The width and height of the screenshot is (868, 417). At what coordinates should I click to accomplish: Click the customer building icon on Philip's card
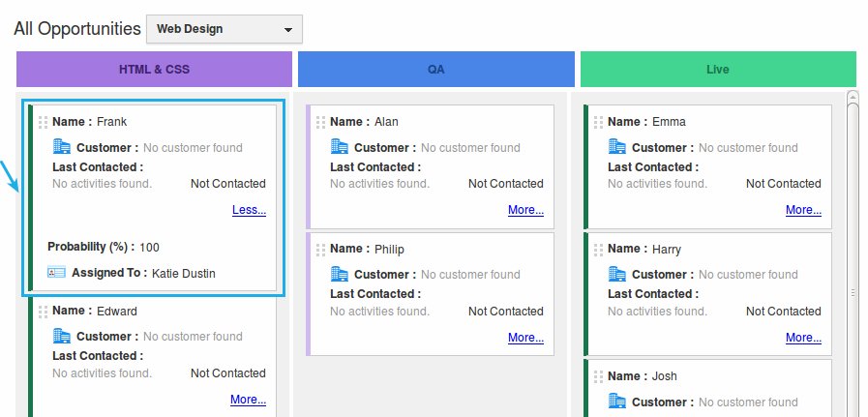[x=340, y=275]
